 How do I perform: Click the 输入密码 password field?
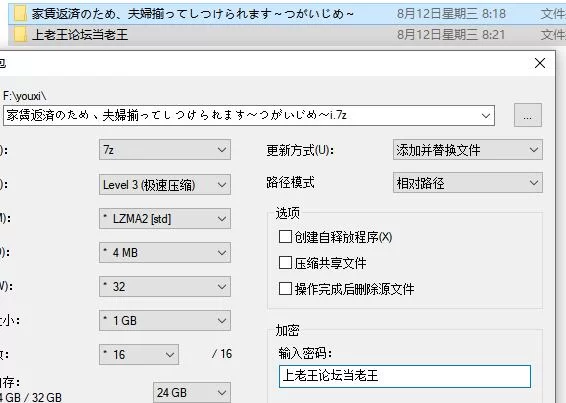point(405,376)
